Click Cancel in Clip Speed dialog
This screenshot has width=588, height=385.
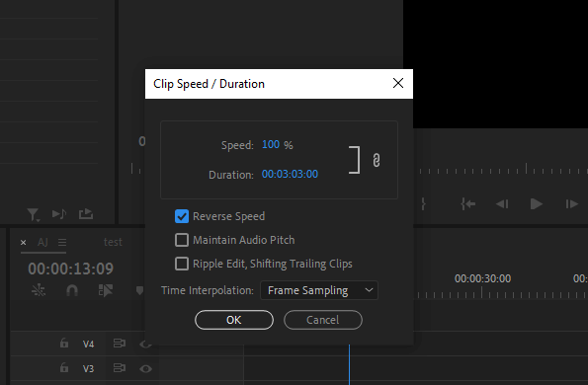(323, 320)
